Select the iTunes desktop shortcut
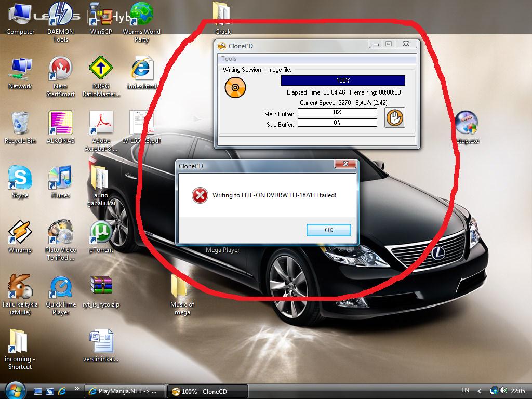532x399 pixels. (x=60, y=182)
